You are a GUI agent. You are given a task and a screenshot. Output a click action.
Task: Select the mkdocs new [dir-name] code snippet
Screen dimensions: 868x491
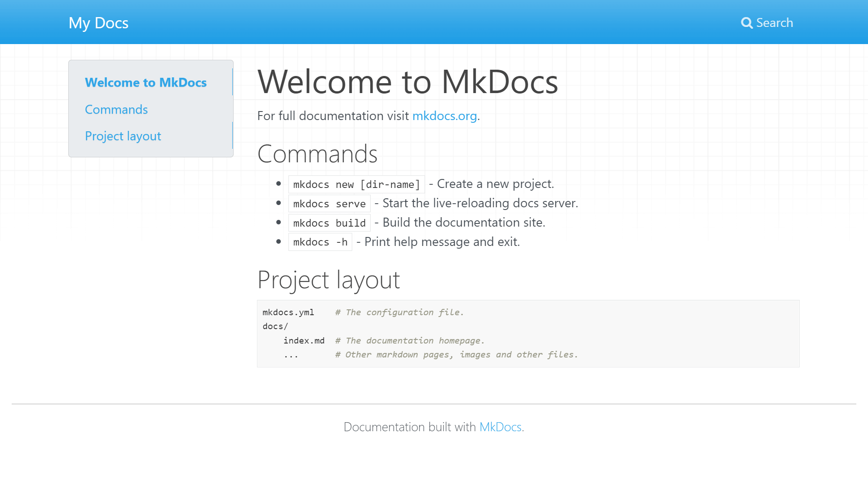356,184
